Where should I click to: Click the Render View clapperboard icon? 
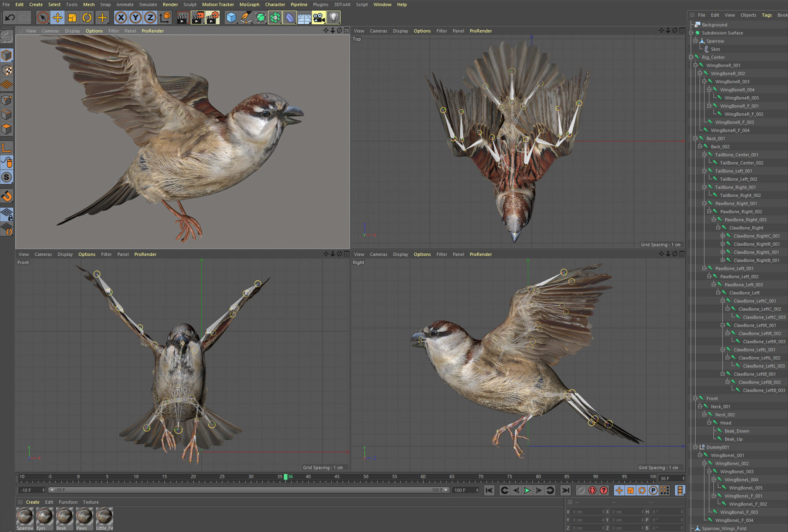[x=182, y=17]
